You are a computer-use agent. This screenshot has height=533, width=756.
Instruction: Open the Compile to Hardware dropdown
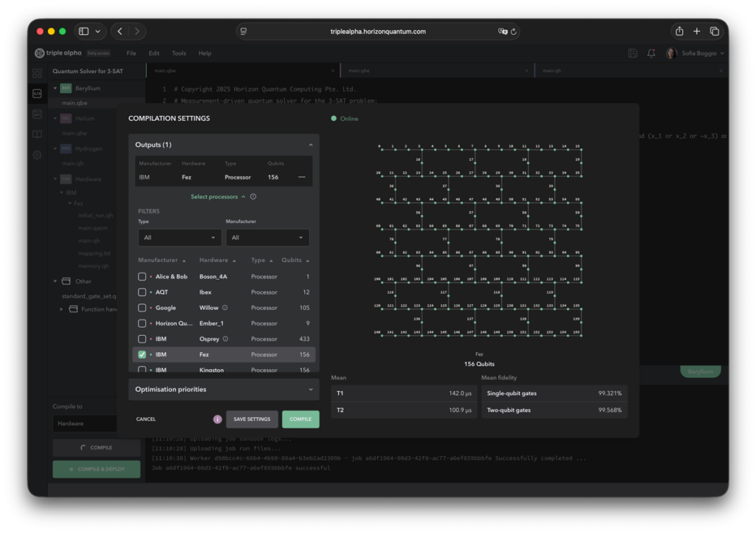85,424
